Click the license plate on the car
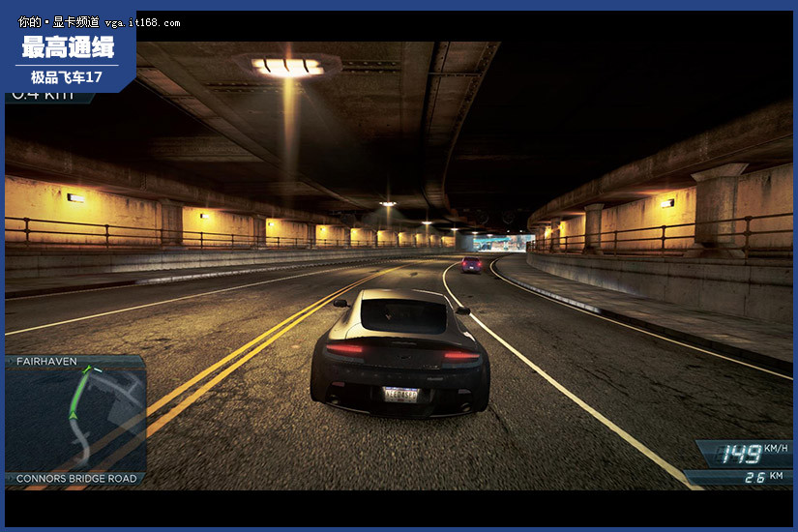Screen dimensions: 798x532 pos(401,395)
